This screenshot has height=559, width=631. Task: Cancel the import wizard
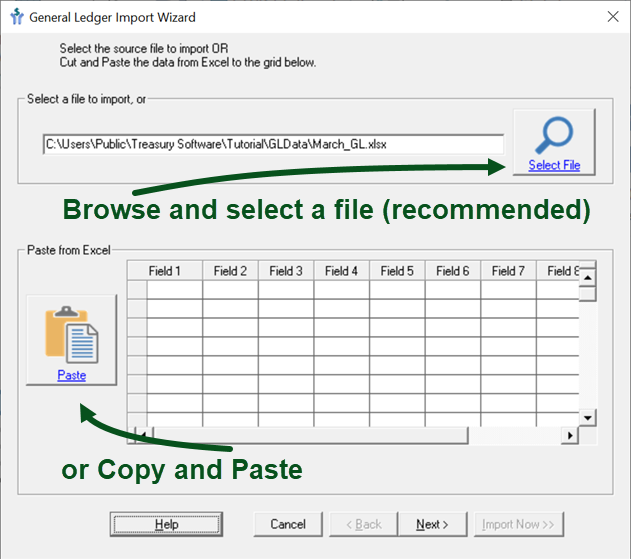click(288, 524)
